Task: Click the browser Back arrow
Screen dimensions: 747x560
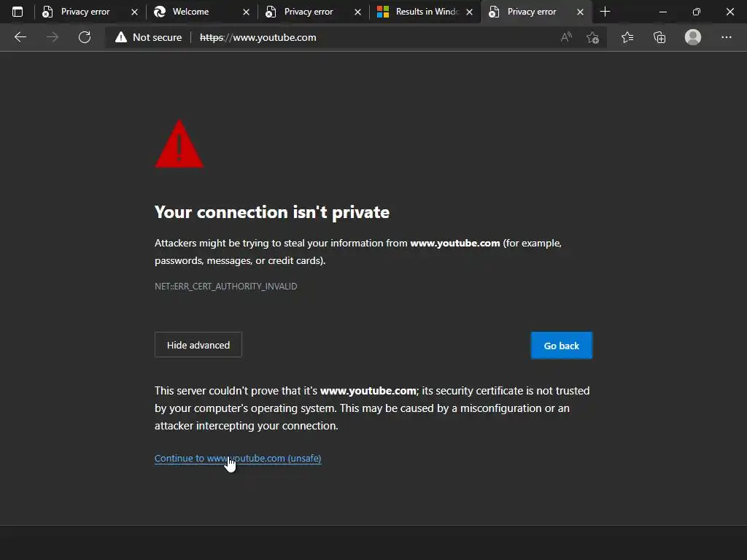Action: [20, 37]
